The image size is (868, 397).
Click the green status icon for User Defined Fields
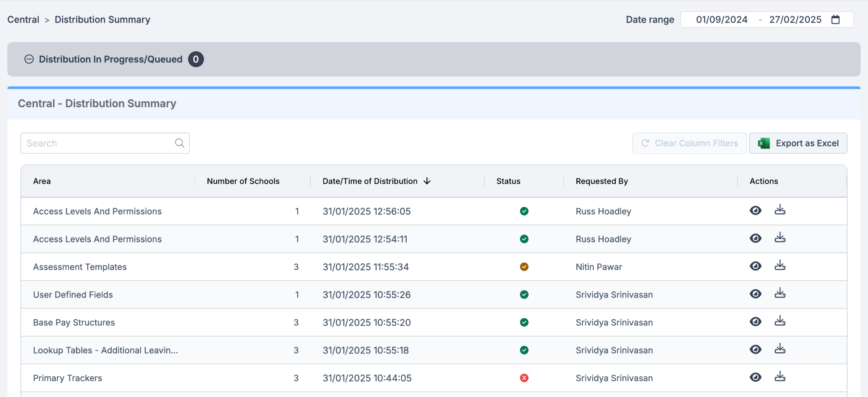[524, 294]
